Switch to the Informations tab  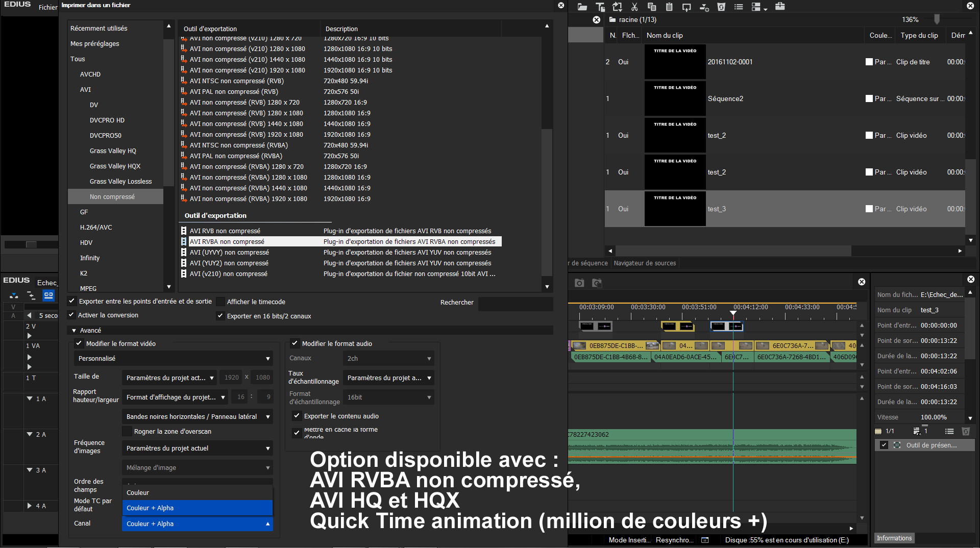click(894, 538)
